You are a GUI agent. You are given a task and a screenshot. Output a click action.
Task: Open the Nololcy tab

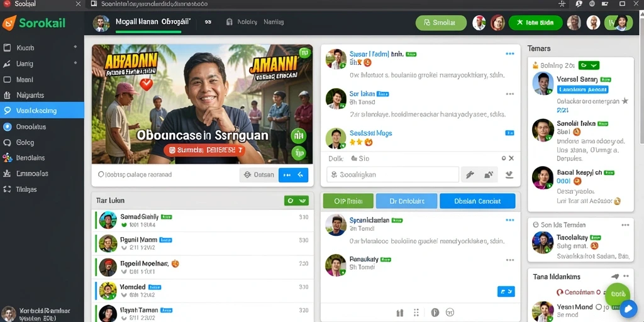tap(242, 22)
